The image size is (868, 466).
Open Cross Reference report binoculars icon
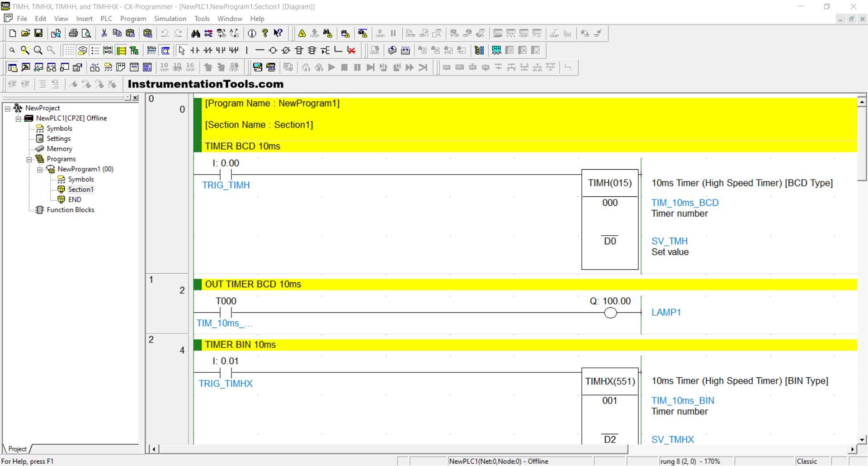(x=95, y=67)
